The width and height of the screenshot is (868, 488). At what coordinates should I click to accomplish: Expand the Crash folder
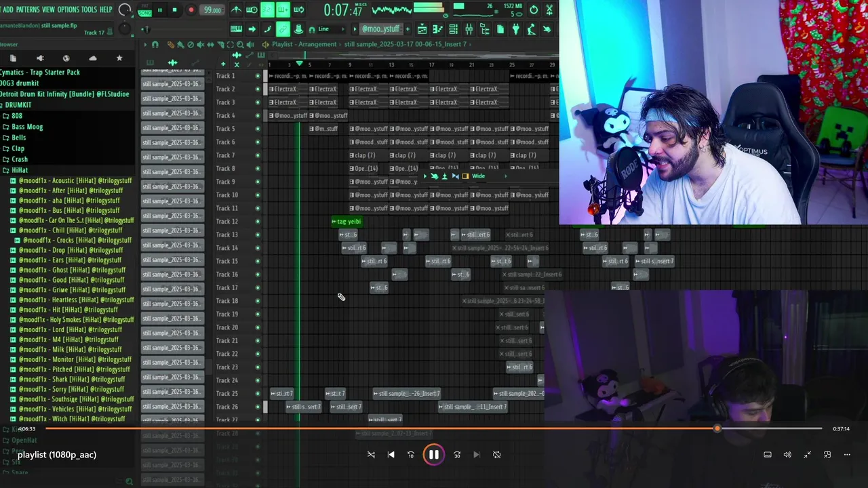(x=20, y=159)
